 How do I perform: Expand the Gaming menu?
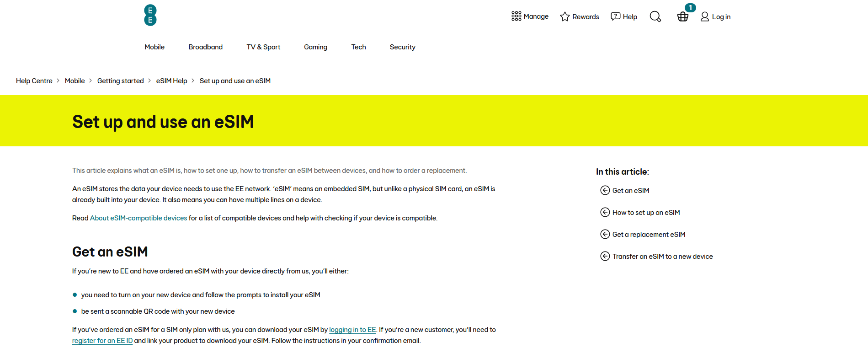315,47
